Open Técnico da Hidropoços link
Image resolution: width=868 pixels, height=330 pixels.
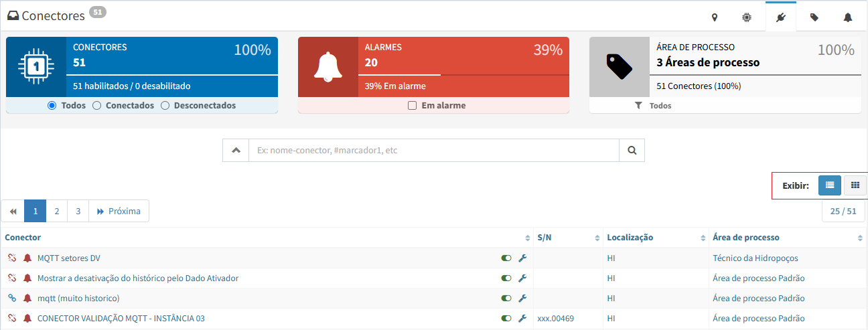(x=755, y=258)
